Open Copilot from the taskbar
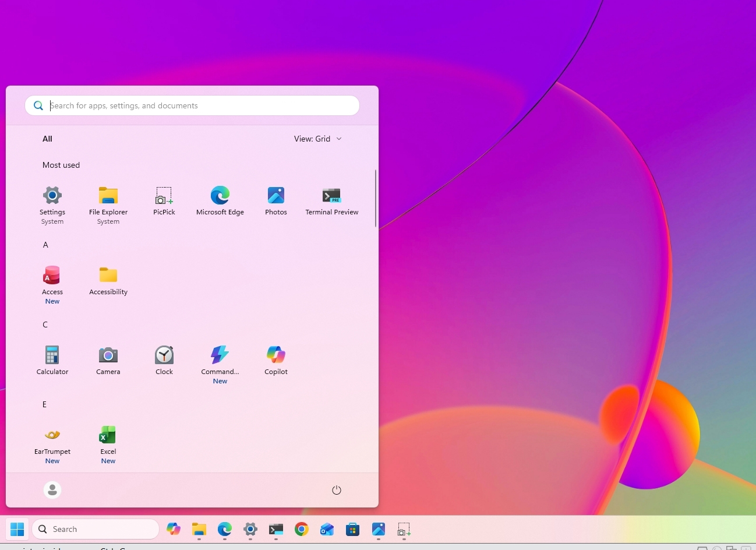The image size is (756, 550). [174, 529]
